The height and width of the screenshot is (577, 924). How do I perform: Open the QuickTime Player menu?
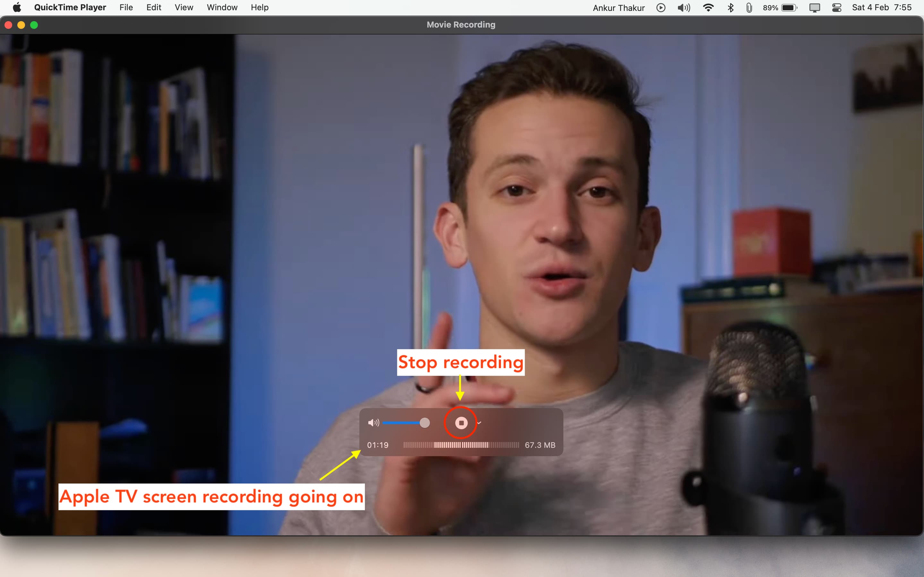click(70, 8)
